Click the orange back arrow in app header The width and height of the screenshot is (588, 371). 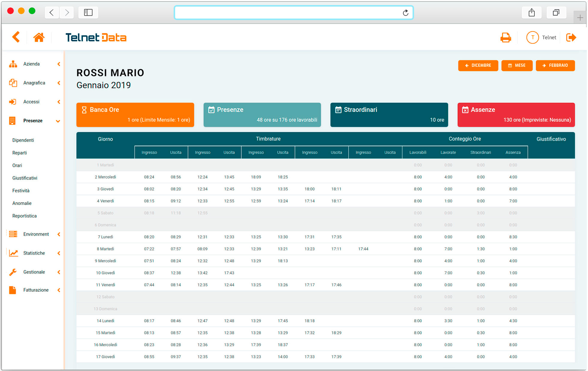16,37
